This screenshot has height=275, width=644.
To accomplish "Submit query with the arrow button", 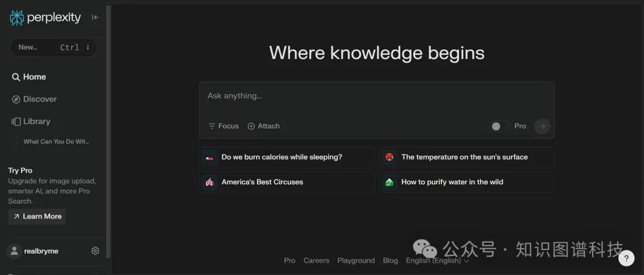I will (x=541, y=126).
